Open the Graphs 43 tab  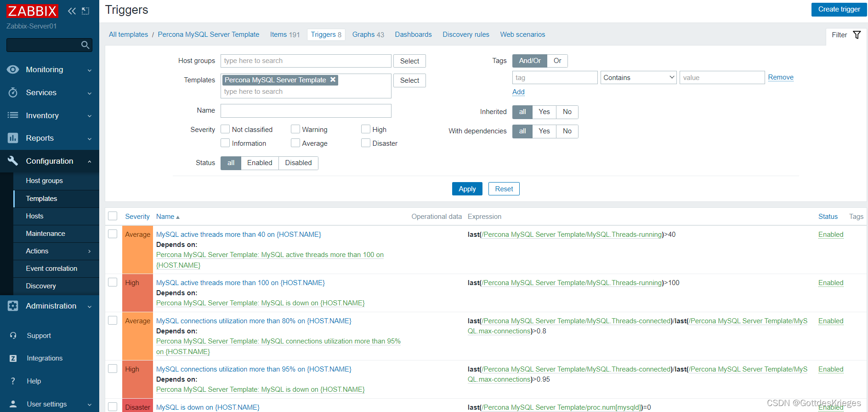[368, 34]
